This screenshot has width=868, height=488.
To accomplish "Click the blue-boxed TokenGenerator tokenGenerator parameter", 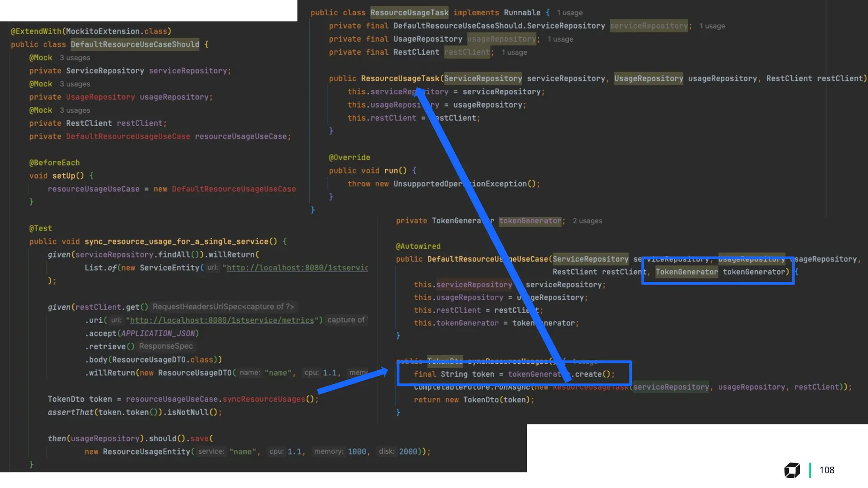I will (x=722, y=272).
